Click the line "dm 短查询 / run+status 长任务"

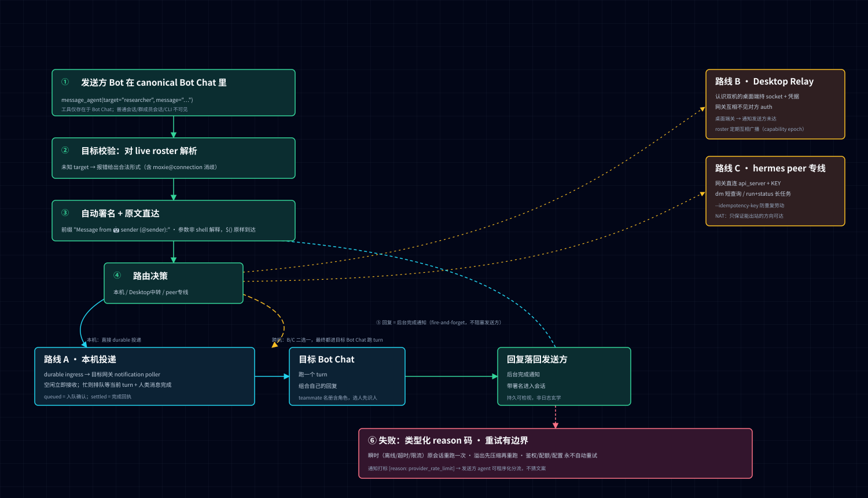point(753,194)
